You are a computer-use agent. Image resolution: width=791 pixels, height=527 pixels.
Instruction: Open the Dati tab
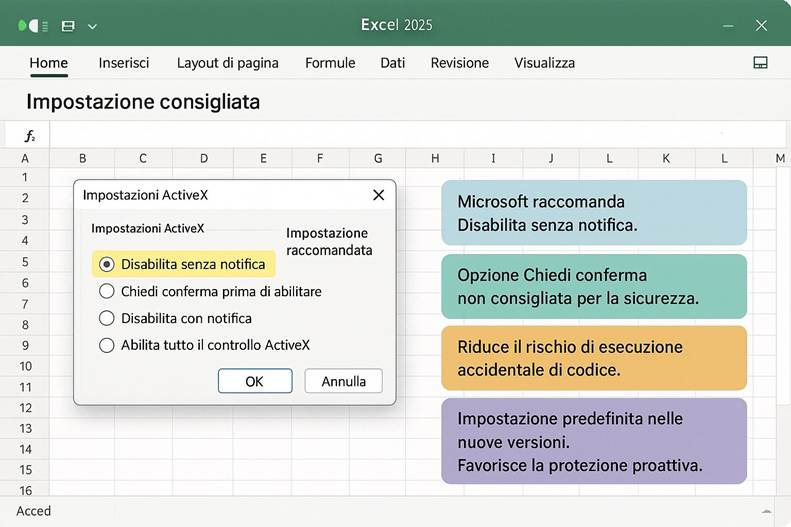(392, 63)
